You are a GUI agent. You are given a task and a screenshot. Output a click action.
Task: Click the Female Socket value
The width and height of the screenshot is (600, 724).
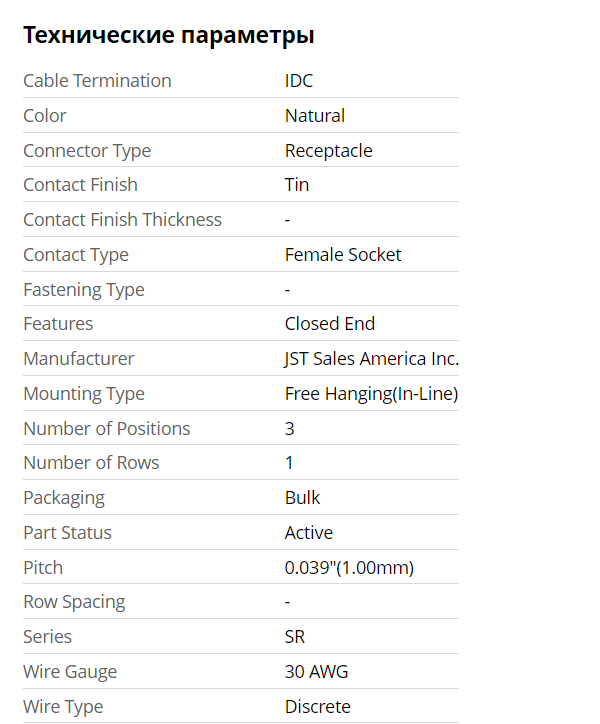pos(343,255)
